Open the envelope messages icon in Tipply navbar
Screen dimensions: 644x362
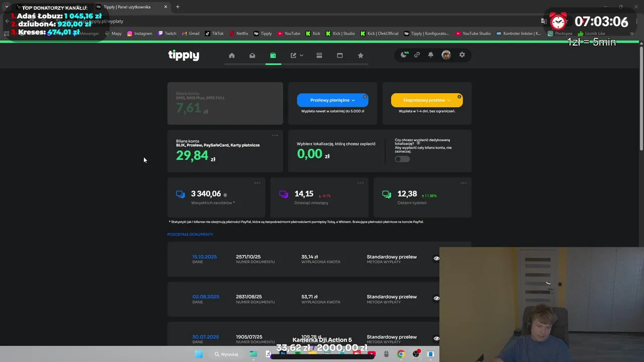(252, 55)
